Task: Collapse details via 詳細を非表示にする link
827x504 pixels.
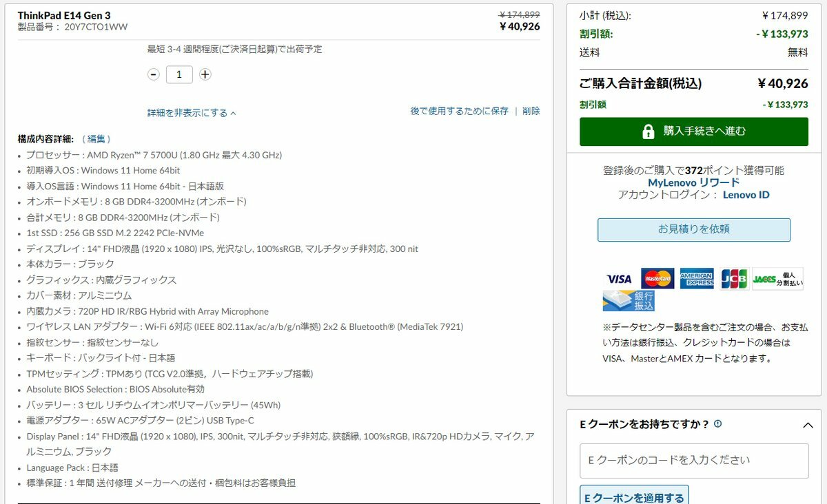Action: pos(192,113)
